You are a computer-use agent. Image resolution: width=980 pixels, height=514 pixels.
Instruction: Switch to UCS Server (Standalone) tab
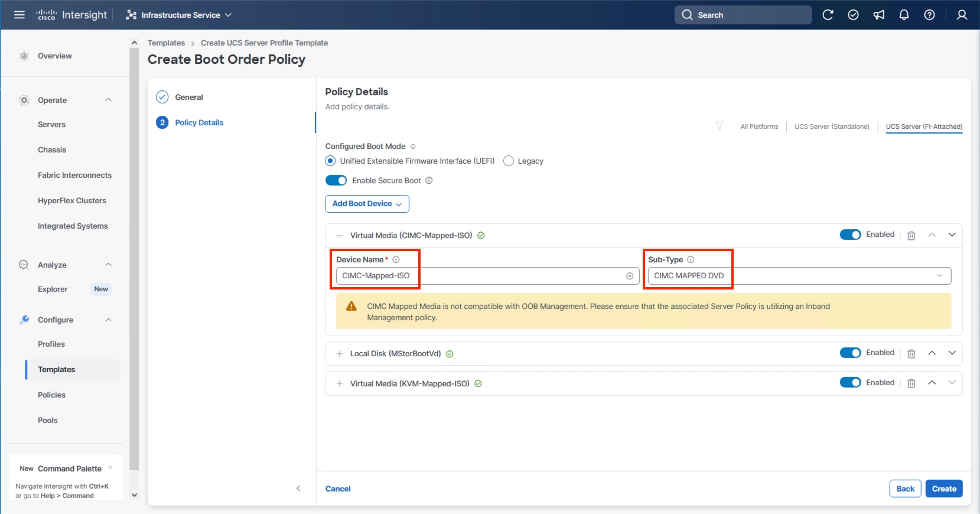tap(831, 126)
